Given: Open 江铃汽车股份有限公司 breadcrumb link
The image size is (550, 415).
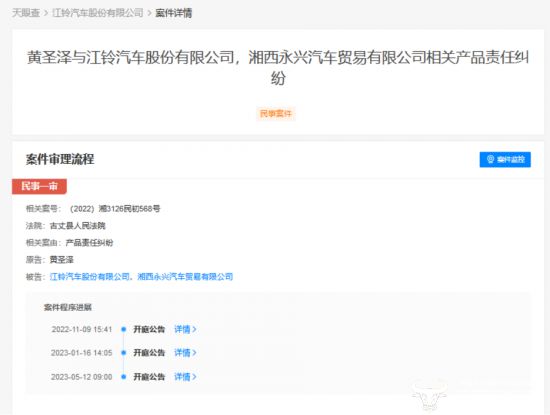Looking at the screenshot, I should [98, 13].
